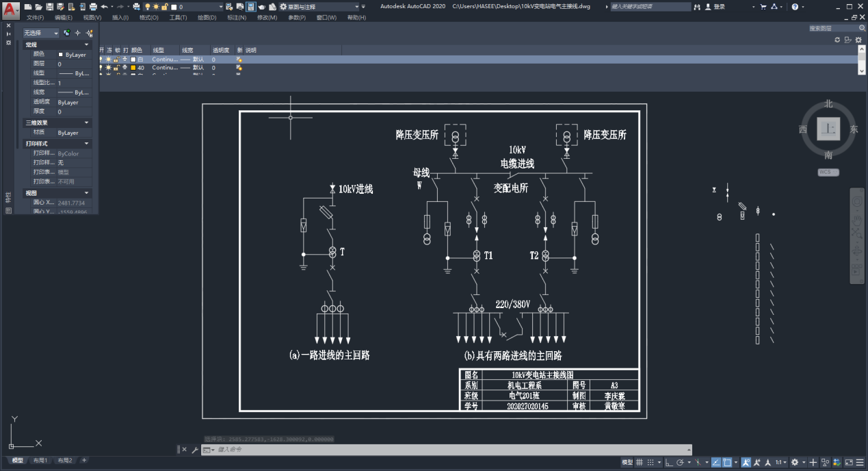Switch to the 布局1 layout tab

coord(42,461)
